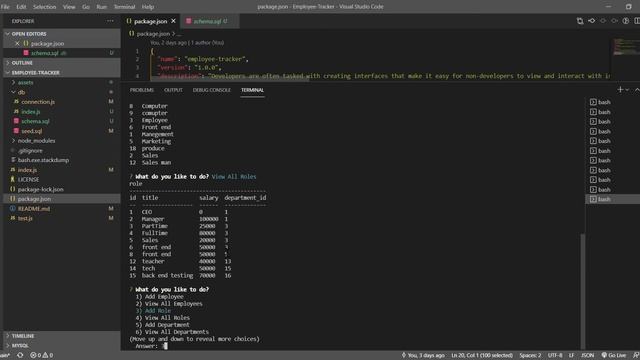This screenshot has width=640, height=360.
Task: Open package-lock.json file
Action: pos(62,189)
